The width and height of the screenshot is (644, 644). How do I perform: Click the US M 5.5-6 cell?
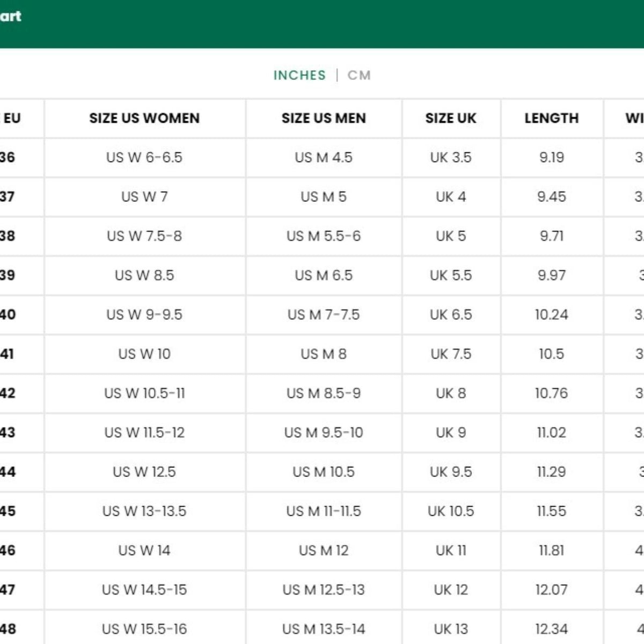[324, 236]
